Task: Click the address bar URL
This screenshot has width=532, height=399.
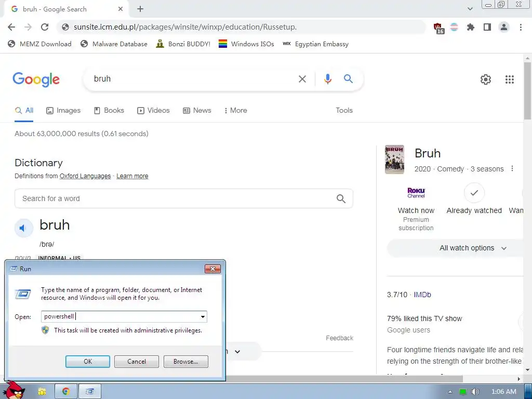Action: 185,27
